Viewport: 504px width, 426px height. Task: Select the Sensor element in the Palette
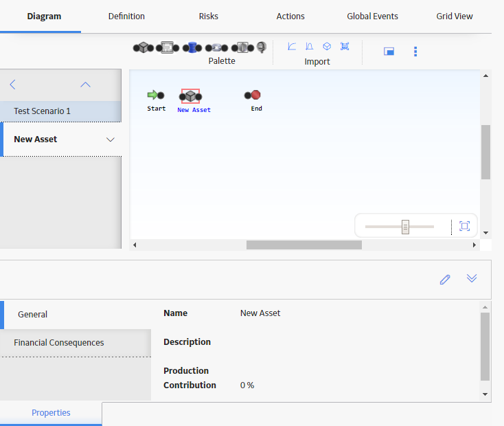[x=262, y=47]
